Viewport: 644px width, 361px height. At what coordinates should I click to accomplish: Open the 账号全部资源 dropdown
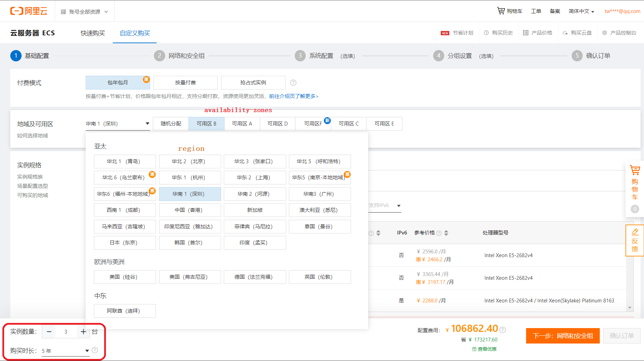pyautogui.click(x=84, y=12)
